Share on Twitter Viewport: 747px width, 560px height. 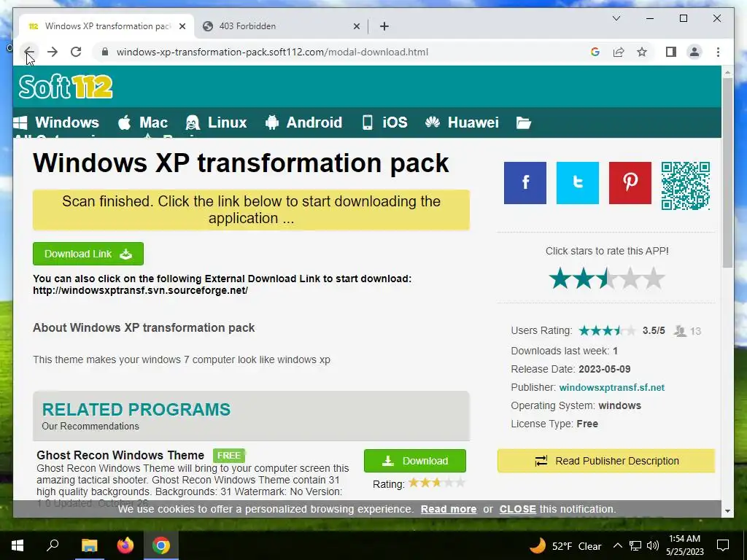click(578, 183)
